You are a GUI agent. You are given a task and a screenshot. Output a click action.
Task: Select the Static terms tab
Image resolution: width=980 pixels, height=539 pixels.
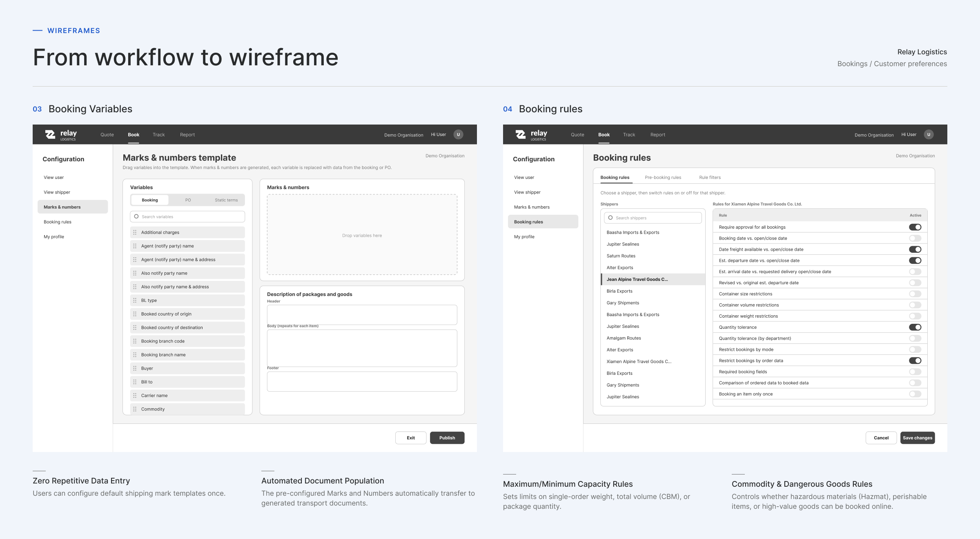[226, 200]
